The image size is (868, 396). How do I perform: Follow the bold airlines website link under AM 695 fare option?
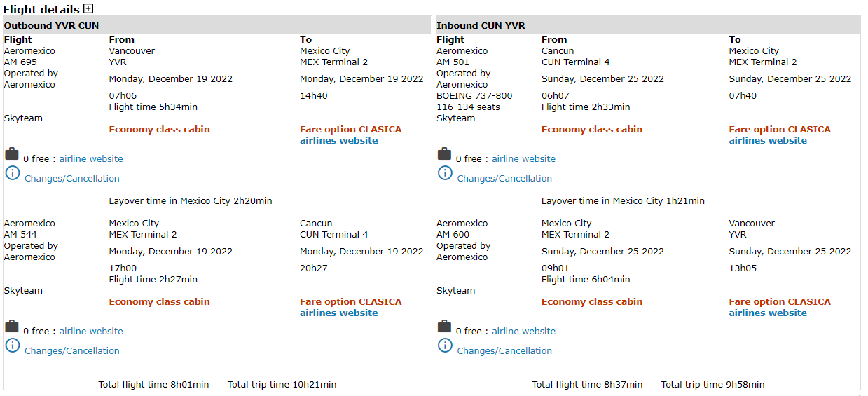coord(338,141)
